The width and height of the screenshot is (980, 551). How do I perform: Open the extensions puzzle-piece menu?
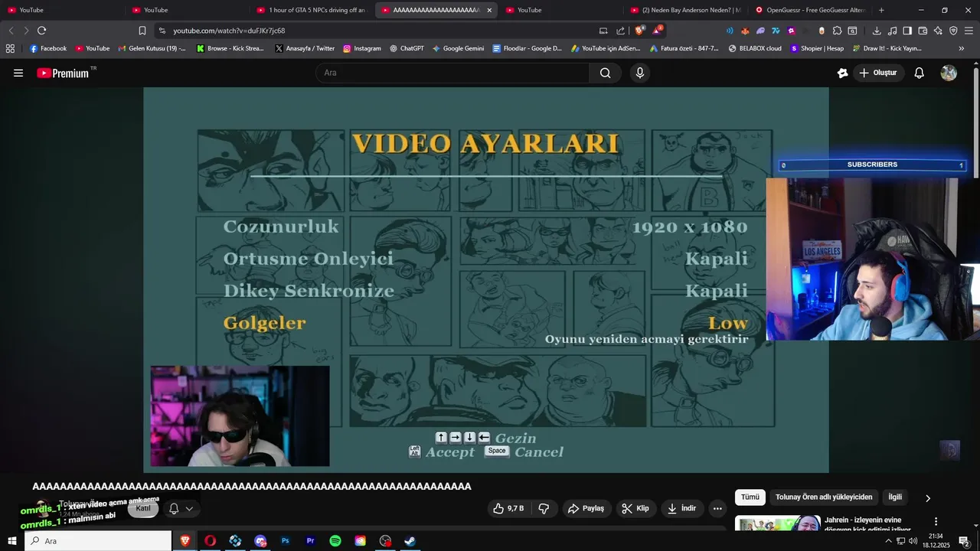tap(837, 31)
